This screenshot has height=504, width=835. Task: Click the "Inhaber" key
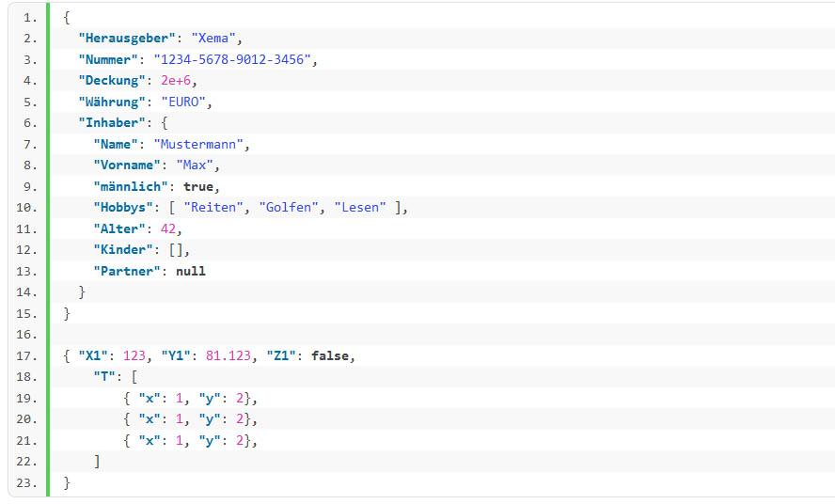point(112,123)
